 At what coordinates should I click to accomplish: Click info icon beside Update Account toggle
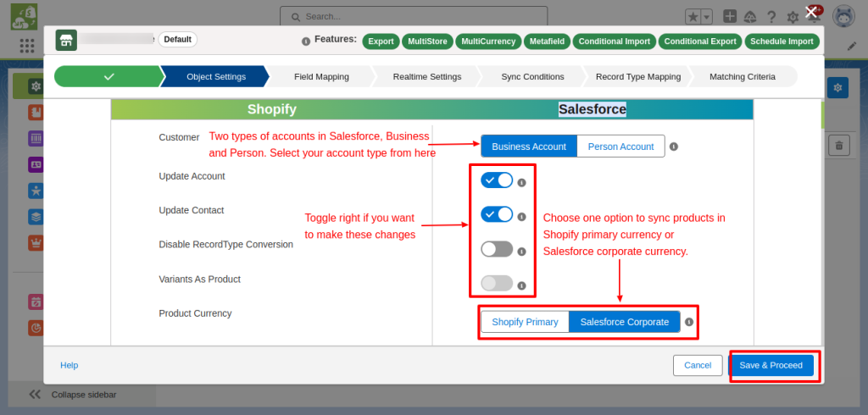(x=521, y=183)
